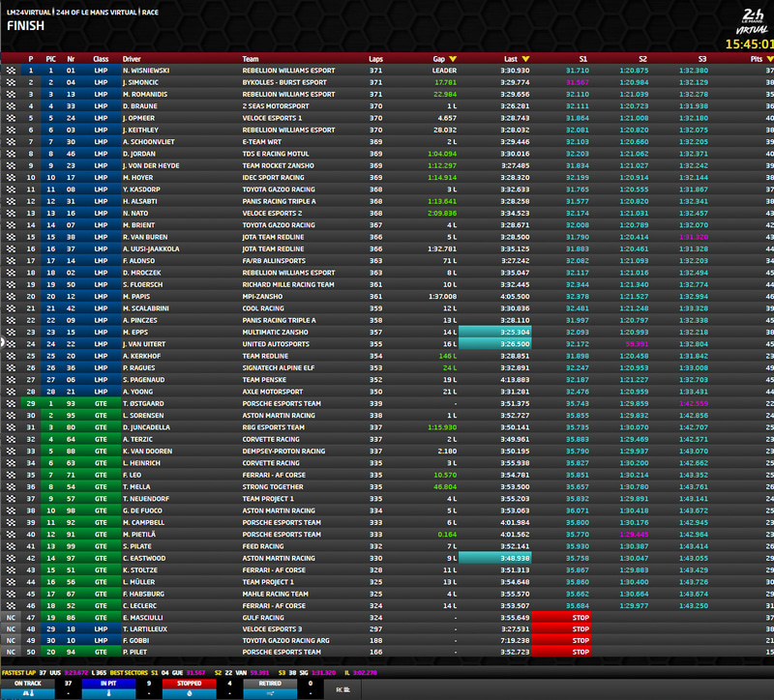Image resolution: width=774 pixels, height=700 pixels.
Task: Click highlighted last lap 3:48.938
Action: coord(495,559)
